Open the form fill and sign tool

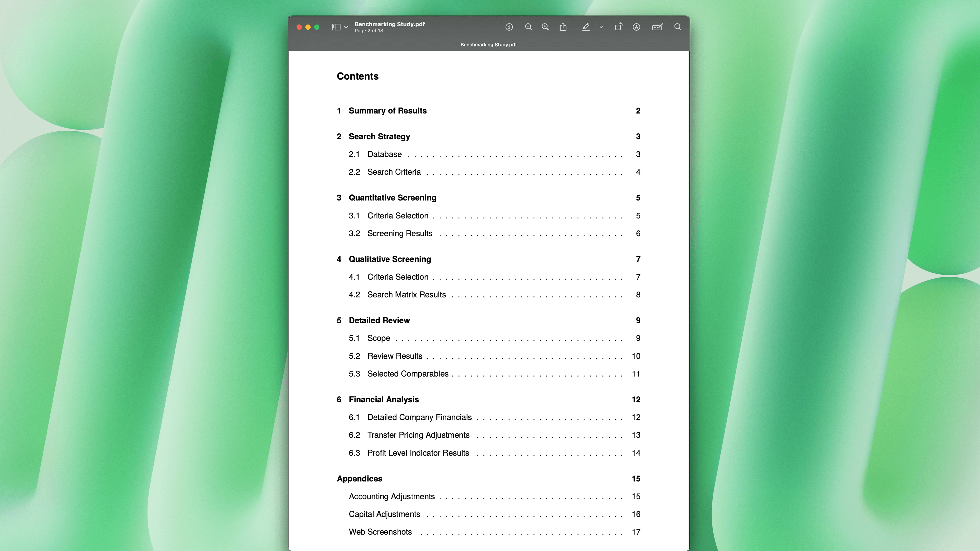pos(657,27)
